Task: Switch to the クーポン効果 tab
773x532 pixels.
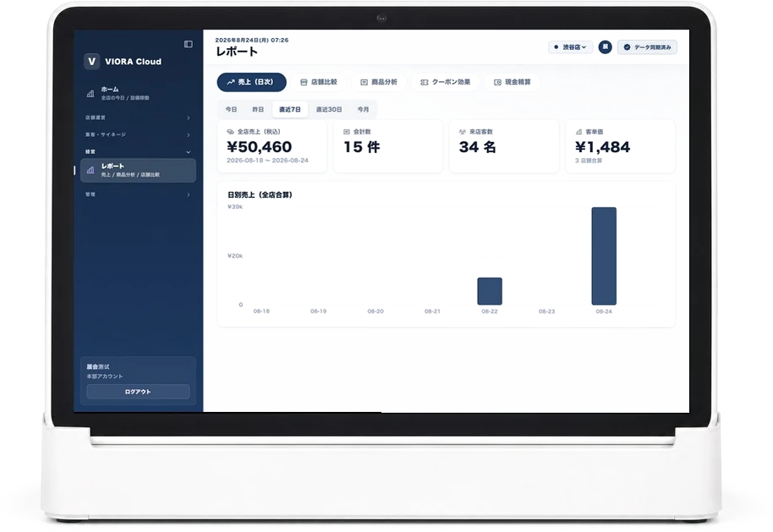Action: tap(445, 82)
